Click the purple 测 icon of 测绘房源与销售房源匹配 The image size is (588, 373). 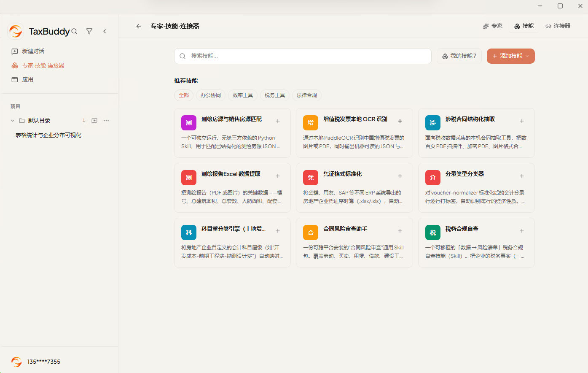(x=189, y=123)
